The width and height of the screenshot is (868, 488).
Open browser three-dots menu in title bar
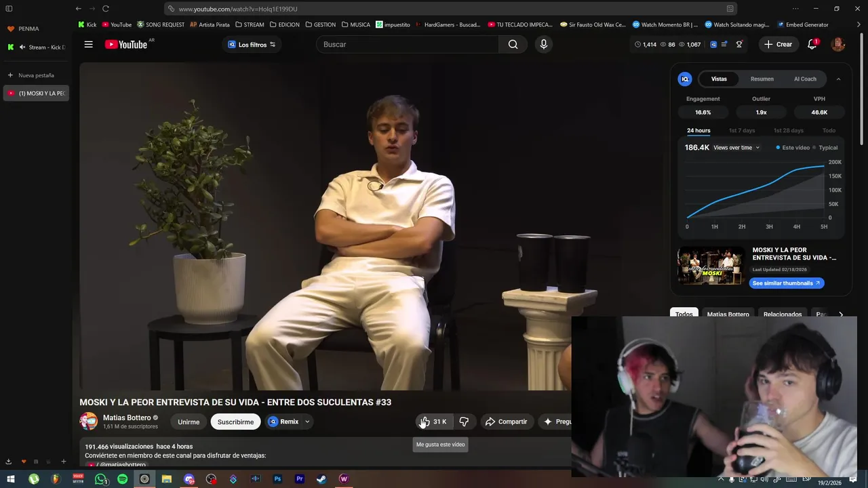(x=795, y=9)
